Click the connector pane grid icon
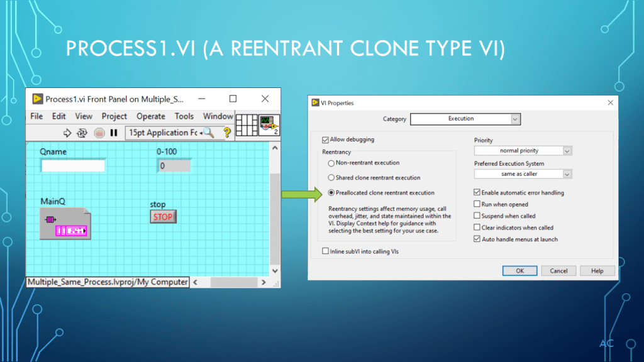This screenshot has height=362, width=644. pyautogui.click(x=248, y=123)
